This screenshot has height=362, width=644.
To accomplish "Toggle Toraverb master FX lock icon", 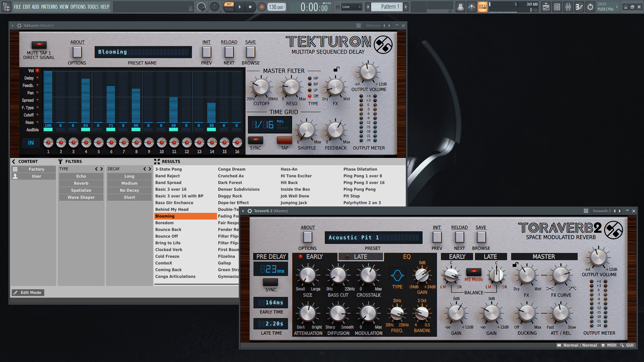I will point(516,264).
